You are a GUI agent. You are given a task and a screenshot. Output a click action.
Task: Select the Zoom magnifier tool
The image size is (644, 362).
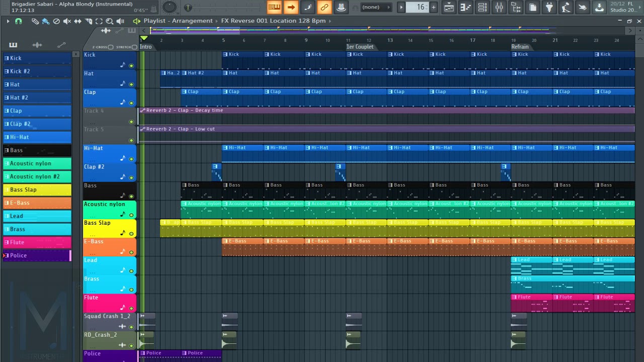pyautogui.click(x=110, y=21)
